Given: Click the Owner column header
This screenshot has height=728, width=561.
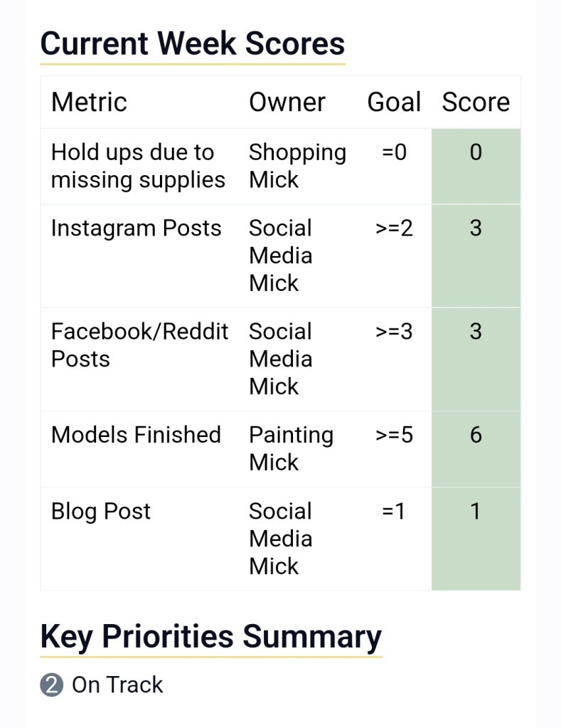Looking at the screenshot, I should point(287,102).
